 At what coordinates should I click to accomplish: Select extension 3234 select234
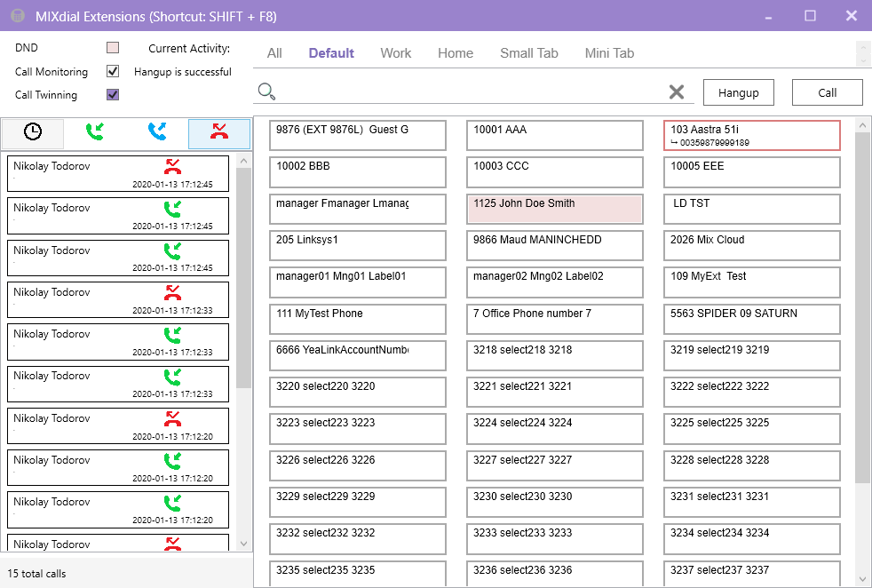click(x=752, y=539)
